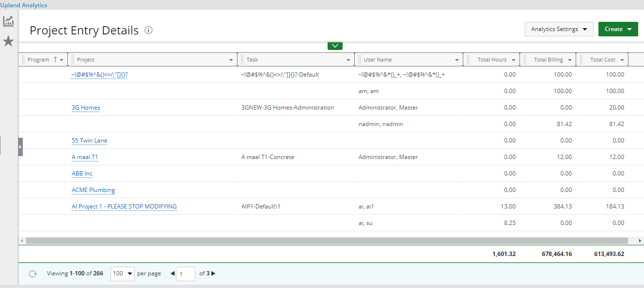
Task: Go to next page arrow
Action: [214, 273]
